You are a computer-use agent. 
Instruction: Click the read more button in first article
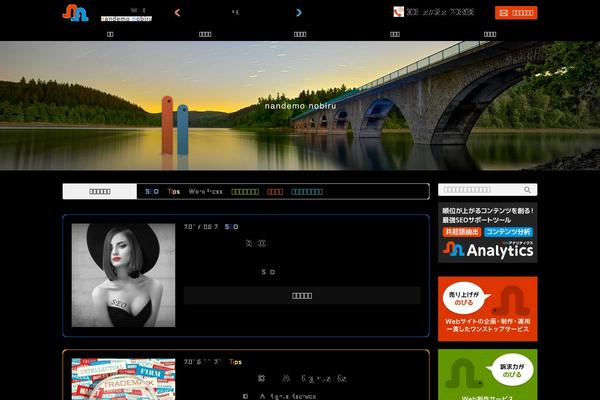click(302, 296)
